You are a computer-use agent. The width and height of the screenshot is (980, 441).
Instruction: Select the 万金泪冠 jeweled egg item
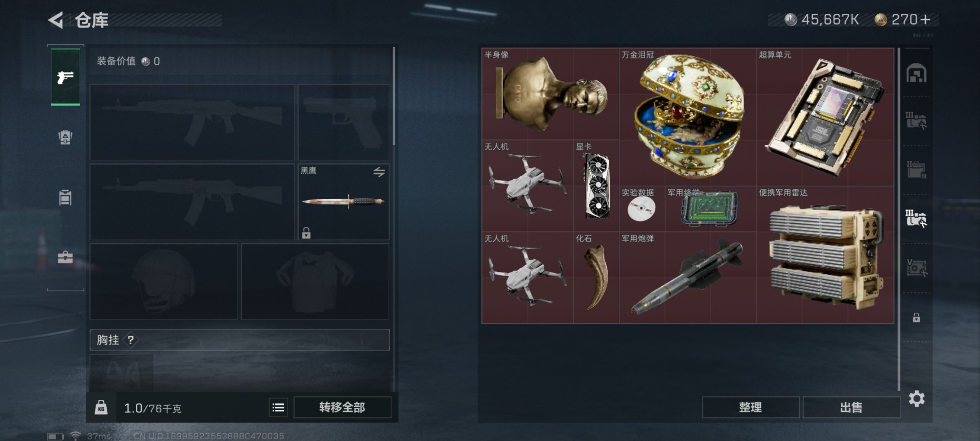tap(688, 117)
